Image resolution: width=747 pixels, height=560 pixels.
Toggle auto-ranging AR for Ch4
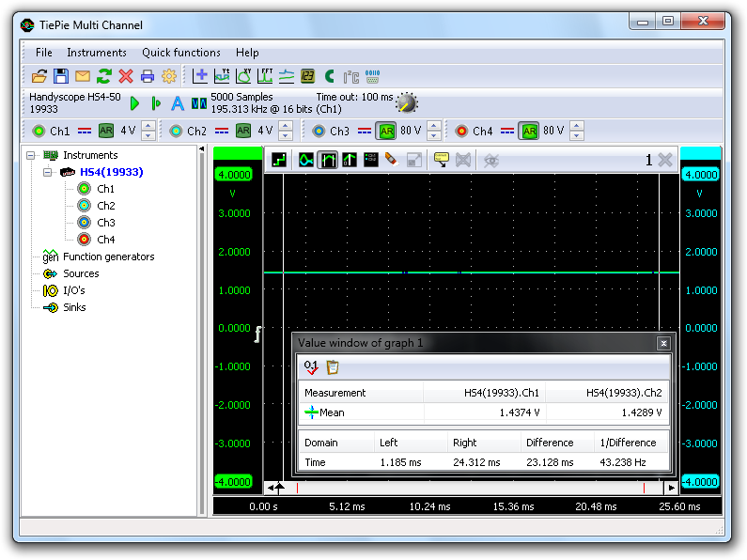tap(529, 131)
